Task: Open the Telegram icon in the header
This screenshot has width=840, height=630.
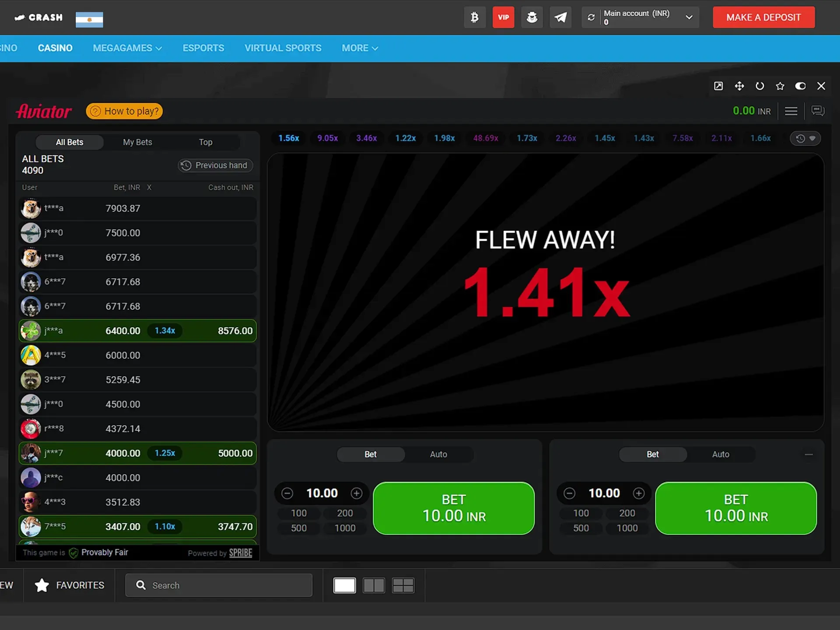Action: pyautogui.click(x=560, y=17)
